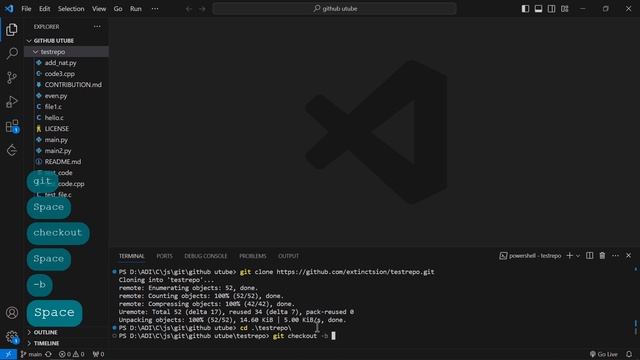Open the Edit menu

click(x=44, y=9)
